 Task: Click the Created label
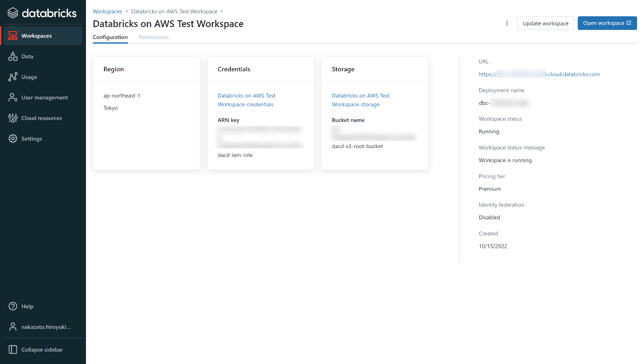pyautogui.click(x=489, y=233)
